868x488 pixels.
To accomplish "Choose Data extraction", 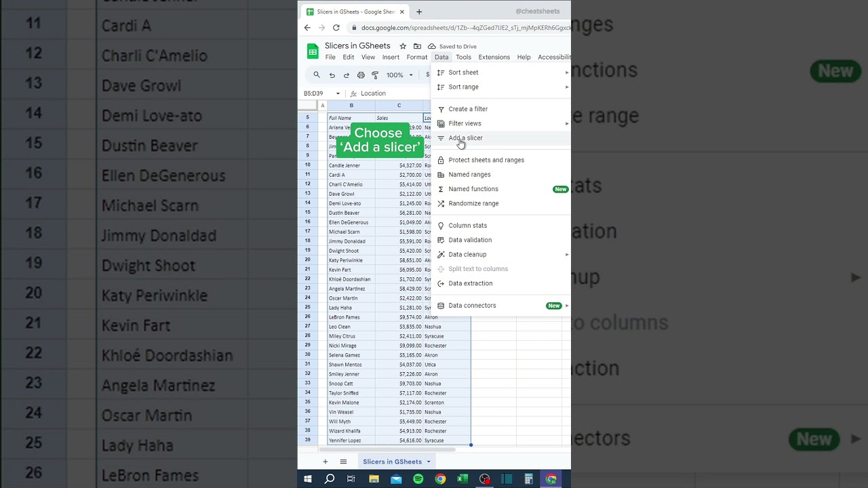I will (500, 283).
